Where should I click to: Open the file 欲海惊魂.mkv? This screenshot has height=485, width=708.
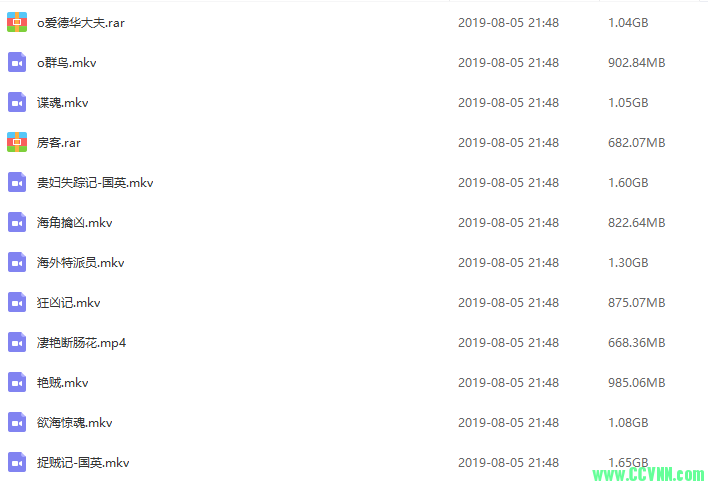click(75, 423)
